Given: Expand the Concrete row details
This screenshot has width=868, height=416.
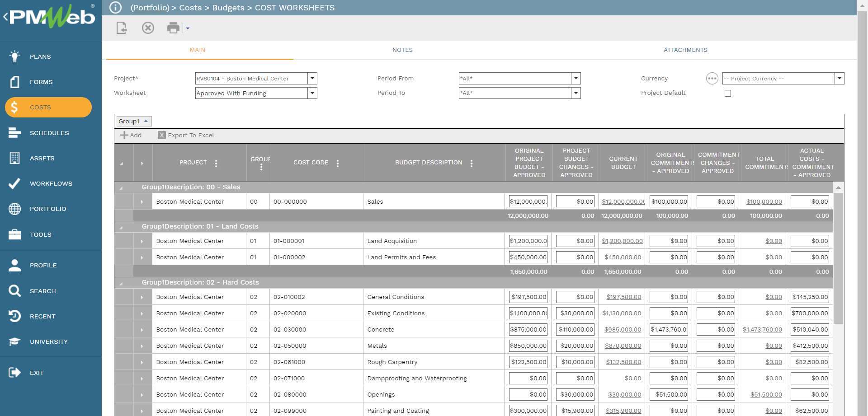Looking at the screenshot, I should pyautogui.click(x=142, y=330).
